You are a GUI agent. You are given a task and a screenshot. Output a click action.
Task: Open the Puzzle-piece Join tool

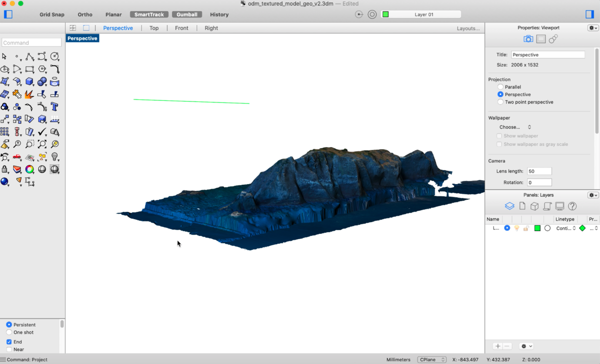pos(17,94)
